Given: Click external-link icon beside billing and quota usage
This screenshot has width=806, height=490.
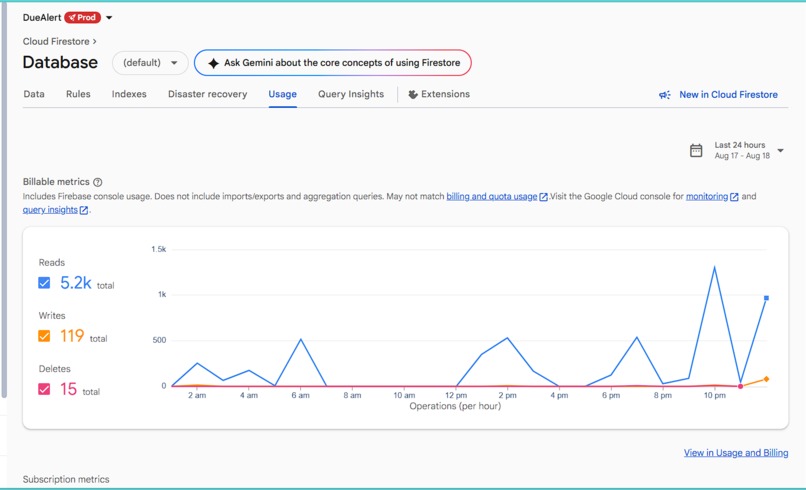Looking at the screenshot, I should [543, 197].
